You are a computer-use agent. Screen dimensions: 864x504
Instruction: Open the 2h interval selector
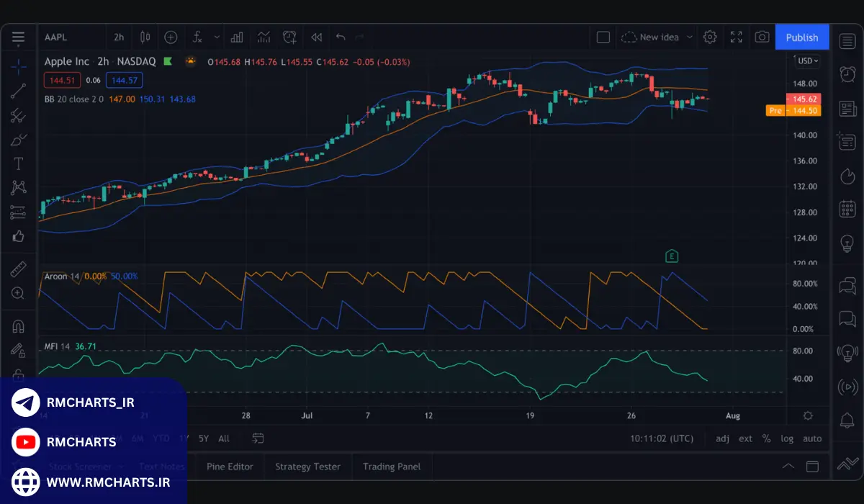[x=119, y=37]
